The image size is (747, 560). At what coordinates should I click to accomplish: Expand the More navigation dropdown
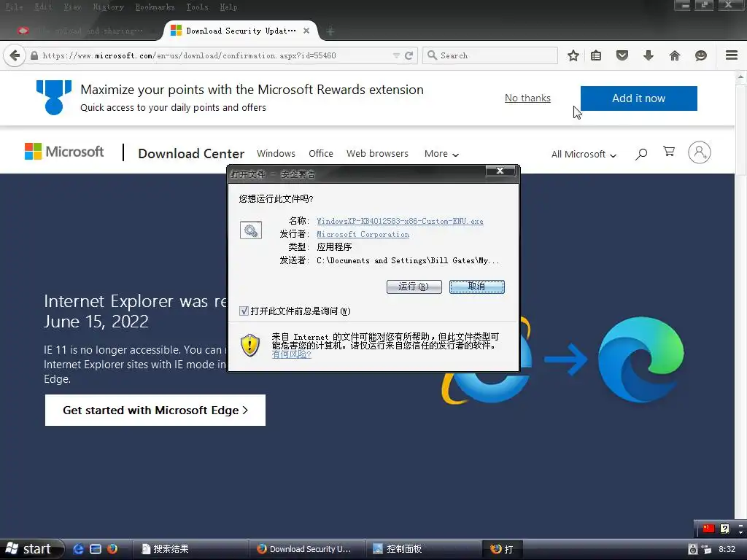(441, 154)
